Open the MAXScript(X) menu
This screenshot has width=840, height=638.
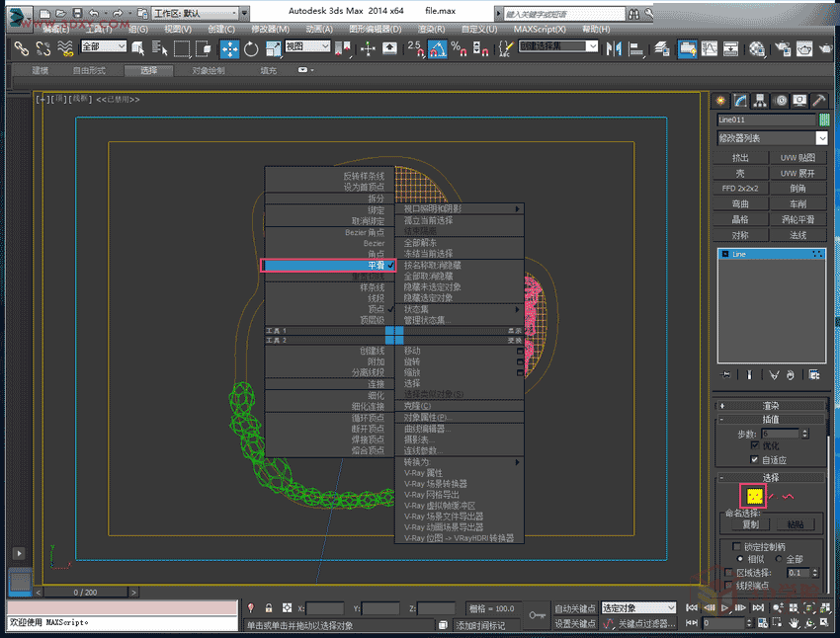[540, 30]
